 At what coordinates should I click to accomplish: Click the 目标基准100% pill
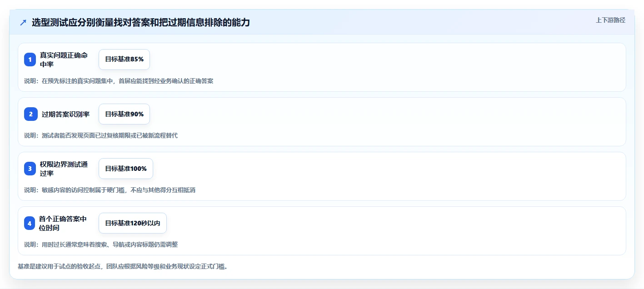pyautogui.click(x=126, y=169)
